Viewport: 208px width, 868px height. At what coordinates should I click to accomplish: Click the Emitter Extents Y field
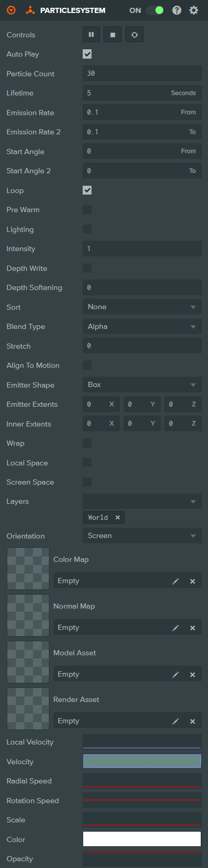click(x=142, y=404)
